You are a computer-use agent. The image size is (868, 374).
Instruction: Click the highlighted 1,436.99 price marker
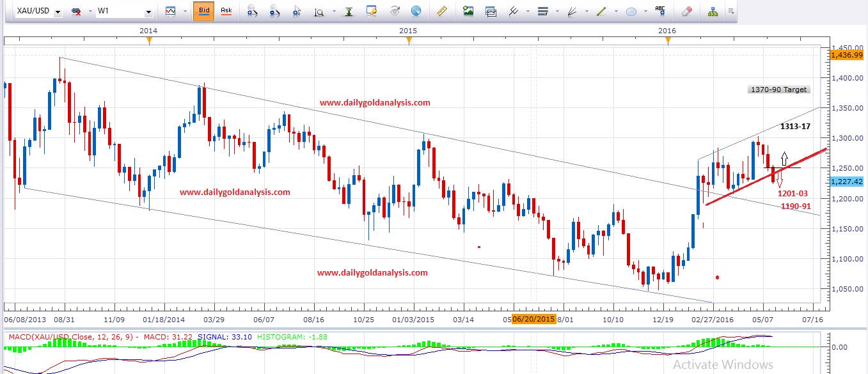(848, 56)
